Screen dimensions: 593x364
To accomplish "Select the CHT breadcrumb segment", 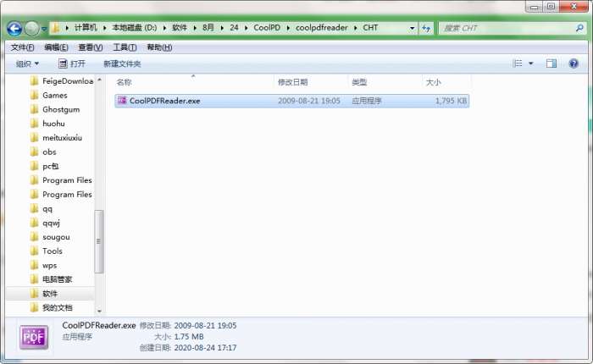I will [x=370, y=28].
